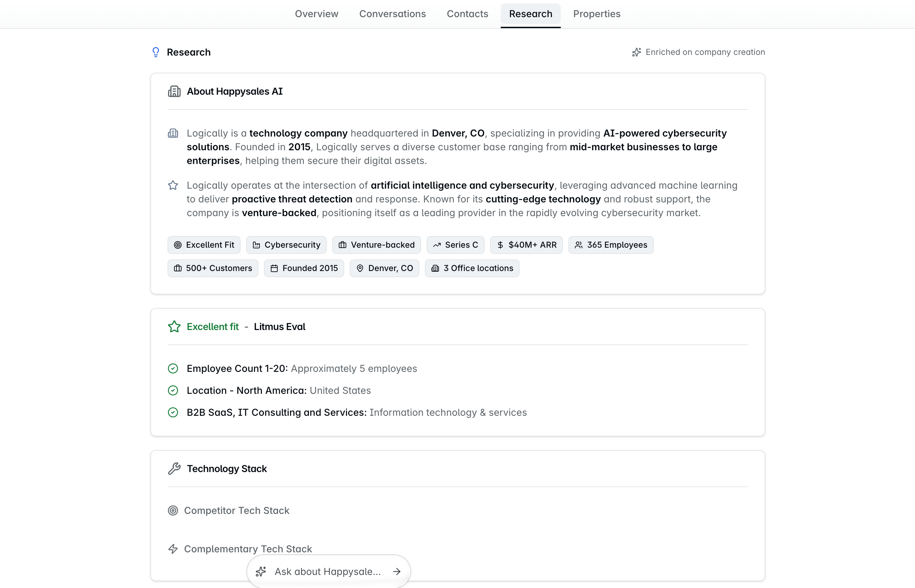Click the wrench icon beside Technology Stack
The image size is (915, 588).
(x=174, y=469)
